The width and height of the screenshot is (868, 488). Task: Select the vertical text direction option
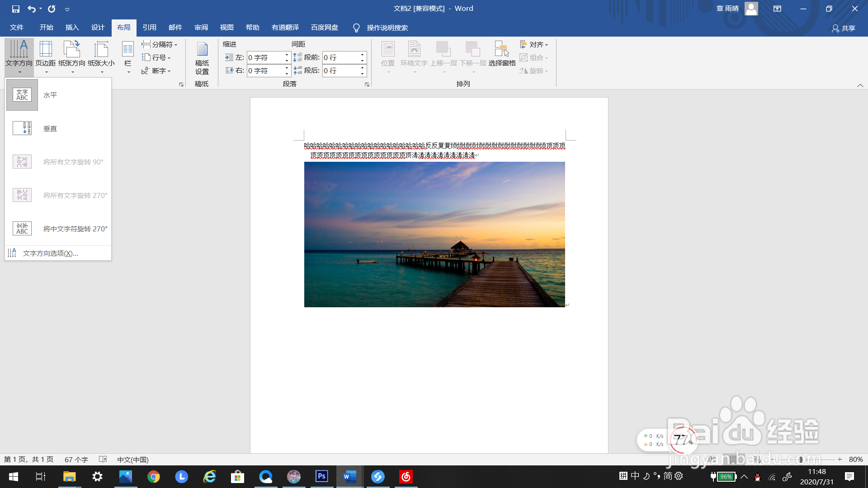point(50,129)
